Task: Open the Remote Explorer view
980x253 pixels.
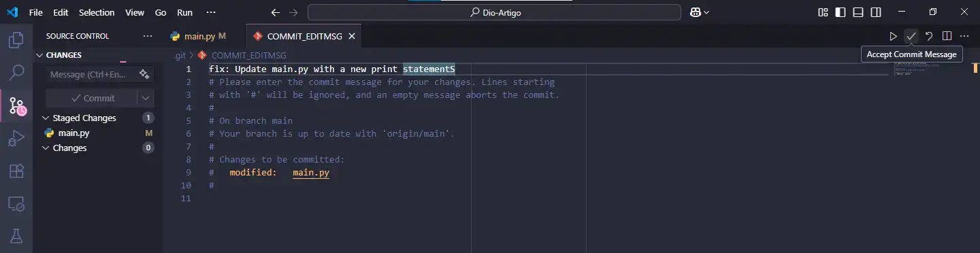Action: [16, 204]
